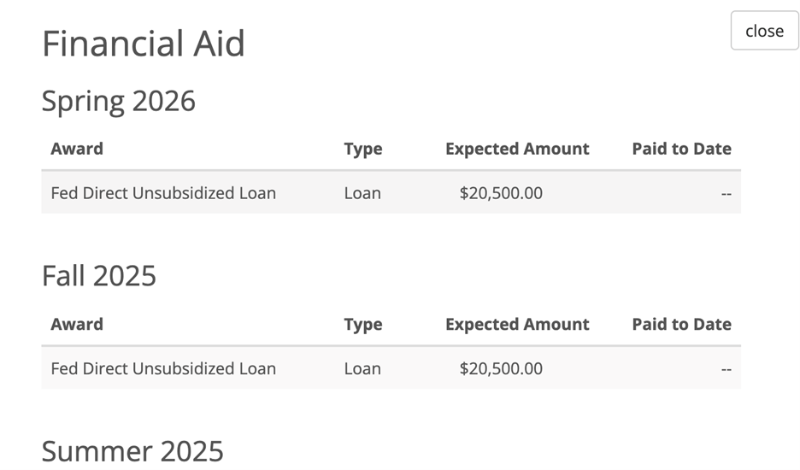Click the Type column header under Fall 2025

coord(363,324)
